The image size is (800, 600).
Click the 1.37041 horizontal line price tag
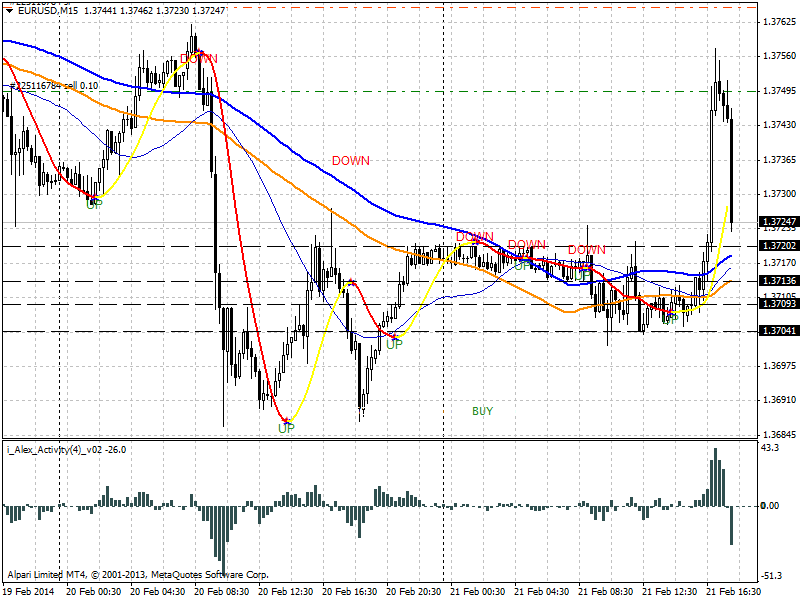pos(779,331)
